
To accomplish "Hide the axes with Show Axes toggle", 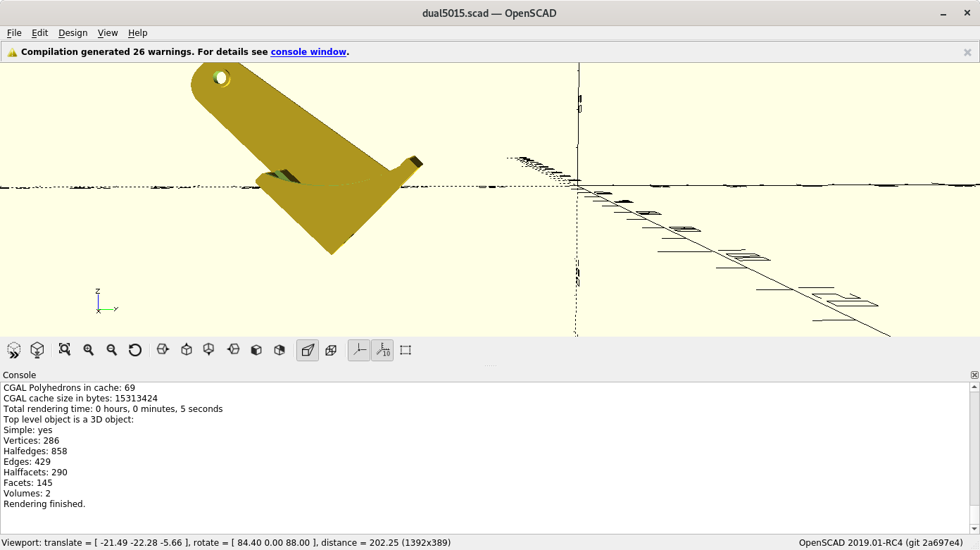I will (x=359, y=350).
